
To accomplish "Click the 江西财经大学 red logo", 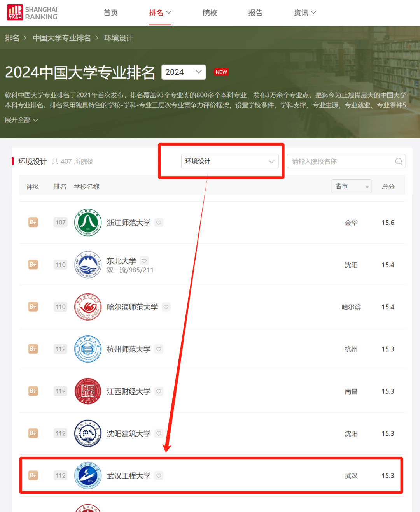I will coord(88,391).
